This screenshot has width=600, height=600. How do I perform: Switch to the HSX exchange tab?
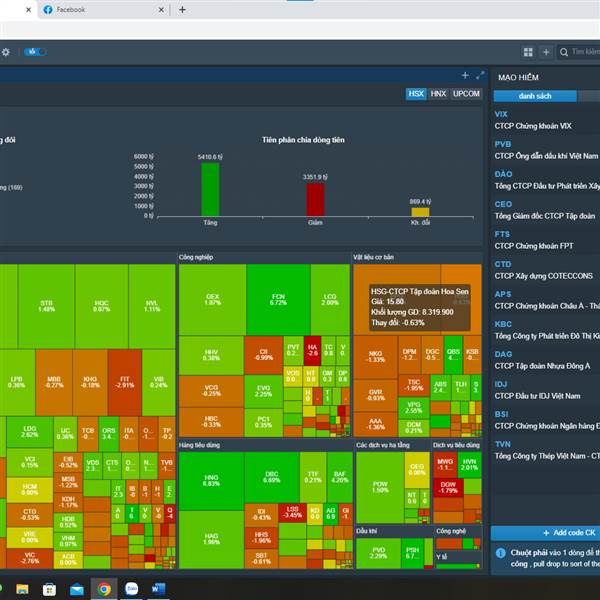point(416,94)
